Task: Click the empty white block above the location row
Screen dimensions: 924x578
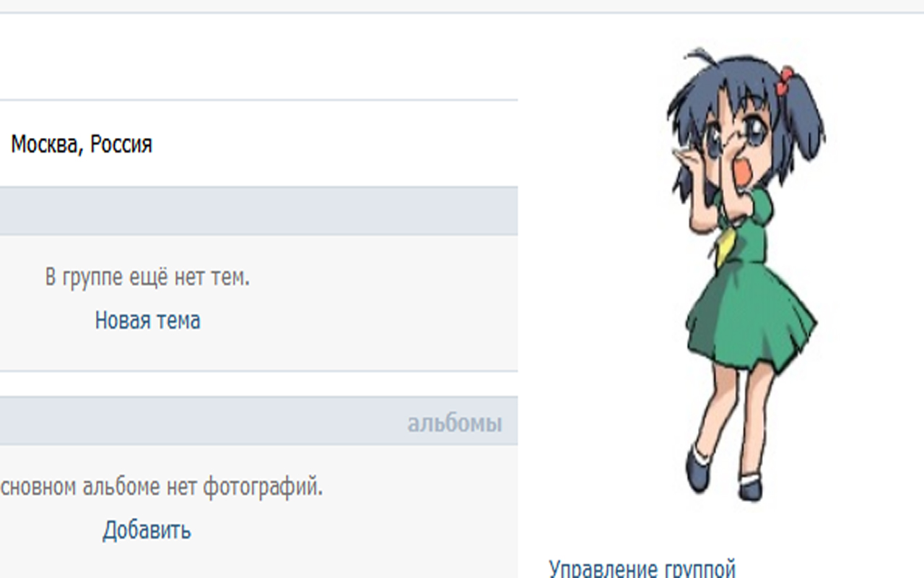Action: pyautogui.click(x=258, y=56)
